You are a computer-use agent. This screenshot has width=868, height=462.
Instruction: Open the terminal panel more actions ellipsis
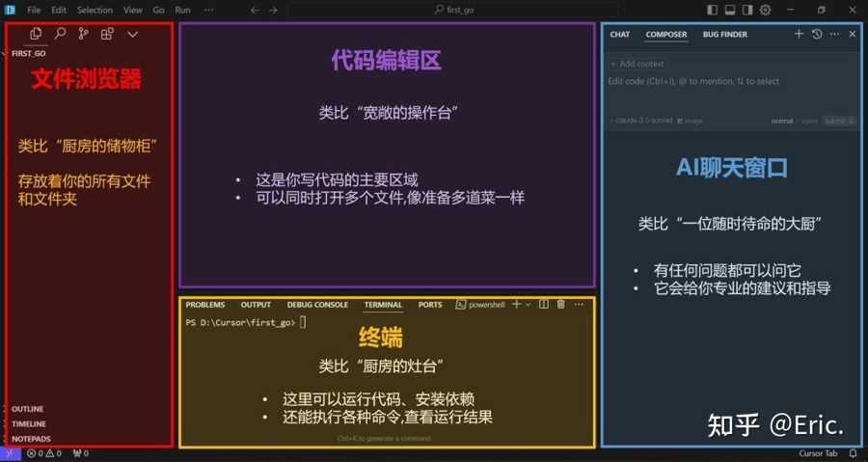579,305
